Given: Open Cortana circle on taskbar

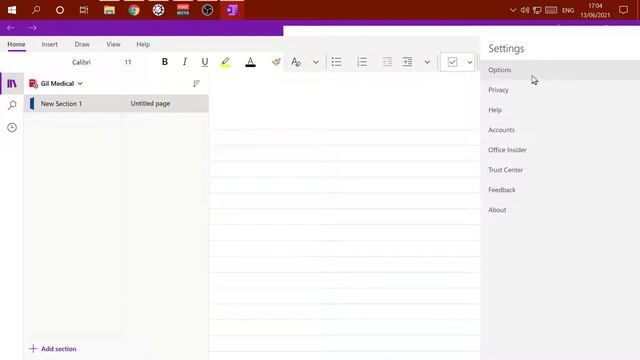Looking at the screenshot, I should (60, 10).
